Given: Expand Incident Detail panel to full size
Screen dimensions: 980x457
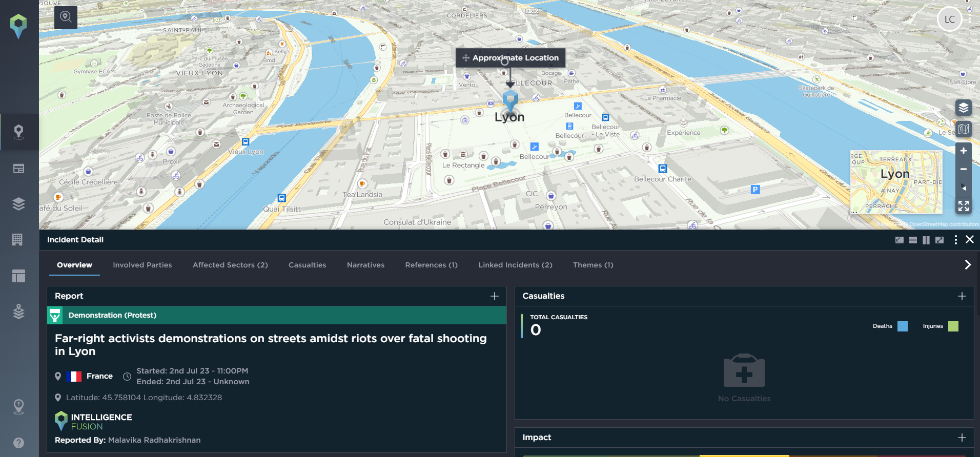Looking at the screenshot, I should pyautogui.click(x=940, y=240).
